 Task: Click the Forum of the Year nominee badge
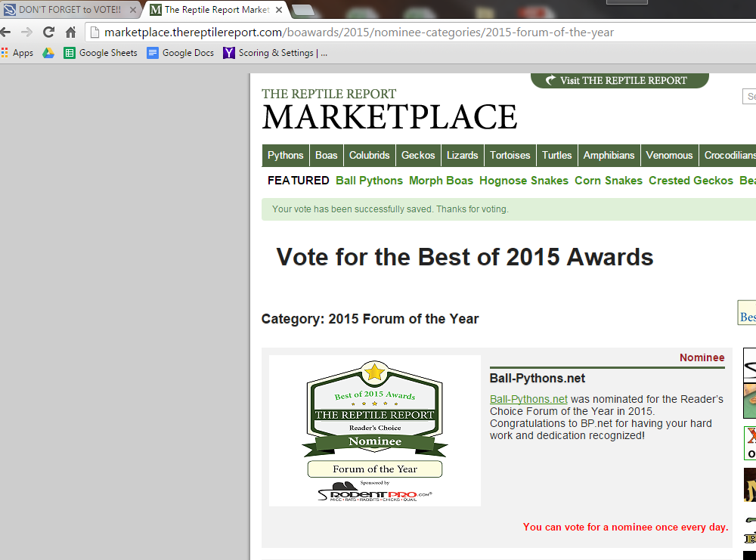click(x=375, y=431)
